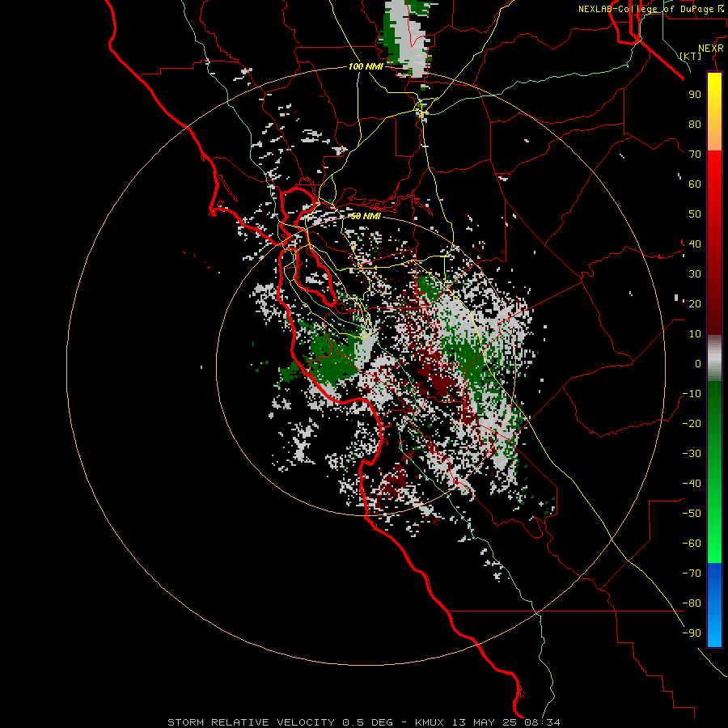Click the -50 label on the color scale
Image resolution: width=728 pixels, height=728 pixels.
[x=692, y=514]
